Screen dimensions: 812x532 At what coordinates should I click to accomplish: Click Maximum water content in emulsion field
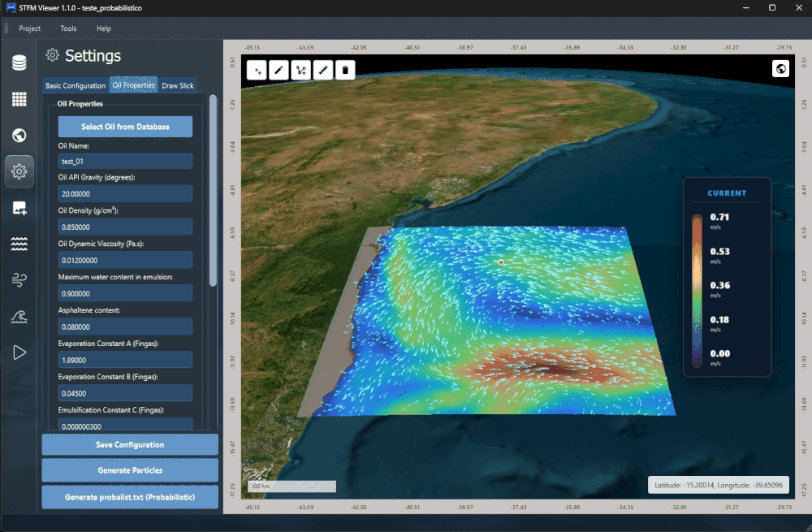(125, 293)
